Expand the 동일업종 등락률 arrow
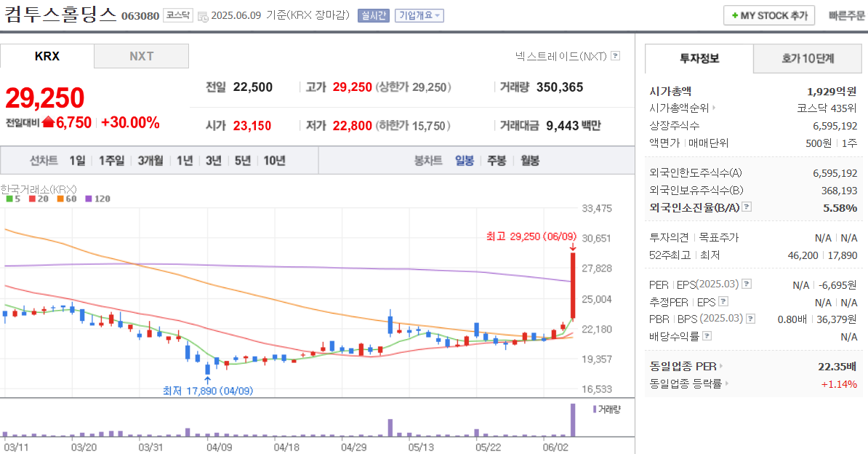Screen dimensions: 868x454 pos(726,383)
